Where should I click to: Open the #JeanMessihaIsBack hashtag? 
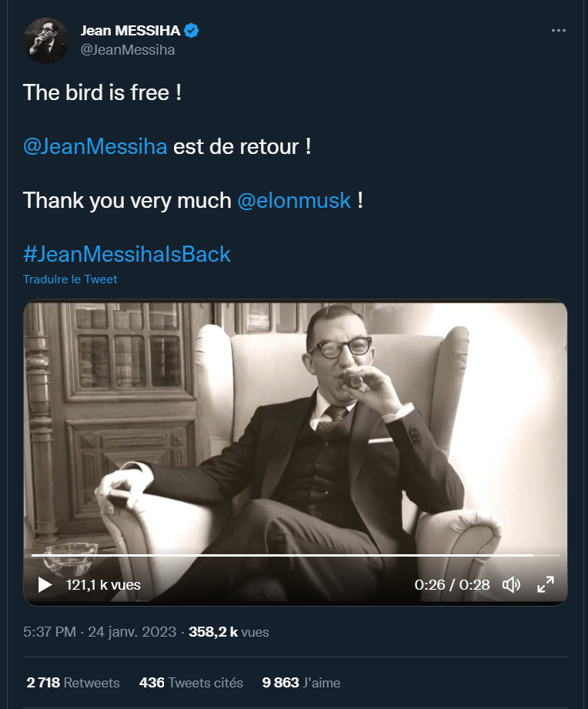127,254
